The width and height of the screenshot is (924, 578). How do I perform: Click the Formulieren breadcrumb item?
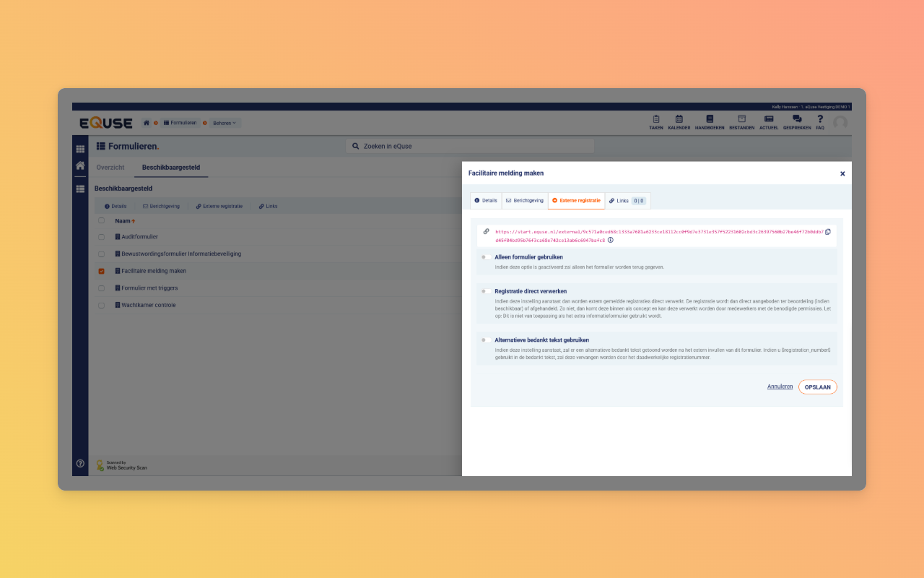coord(180,123)
